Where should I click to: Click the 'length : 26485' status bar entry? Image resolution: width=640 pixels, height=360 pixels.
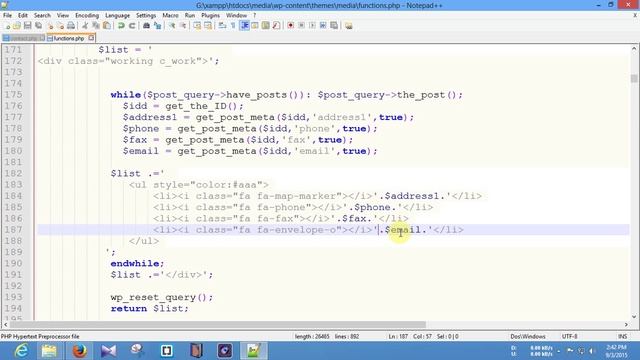[x=312, y=336]
